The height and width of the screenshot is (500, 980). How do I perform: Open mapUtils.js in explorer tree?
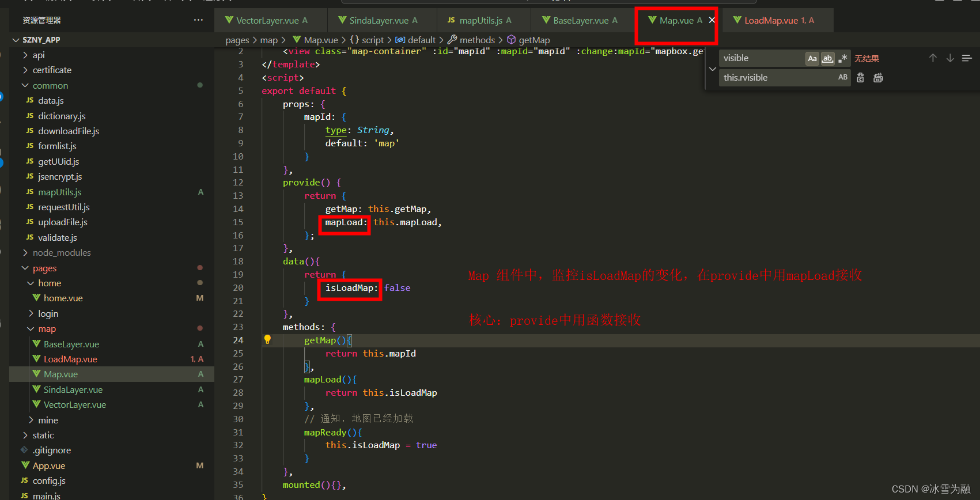tap(59, 192)
